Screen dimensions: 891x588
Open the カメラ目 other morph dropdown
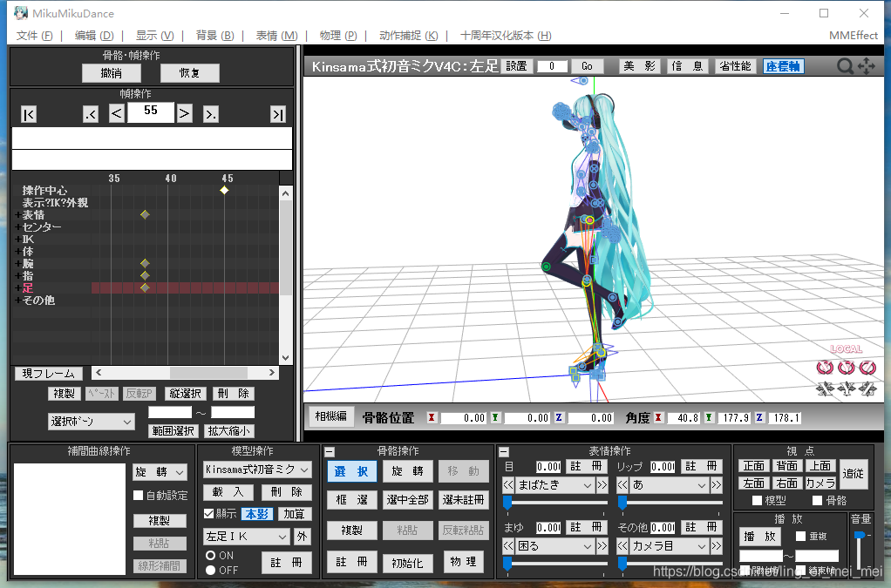(x=670, y=546)
